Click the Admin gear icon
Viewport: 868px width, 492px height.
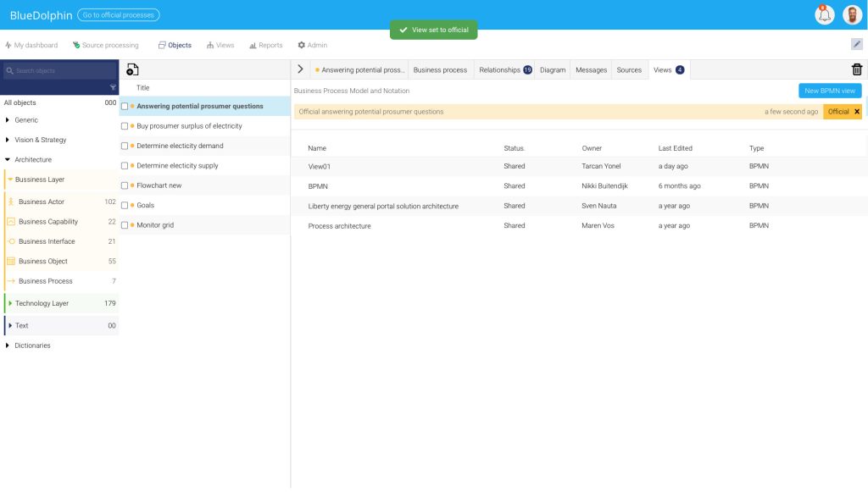point(301,46)
